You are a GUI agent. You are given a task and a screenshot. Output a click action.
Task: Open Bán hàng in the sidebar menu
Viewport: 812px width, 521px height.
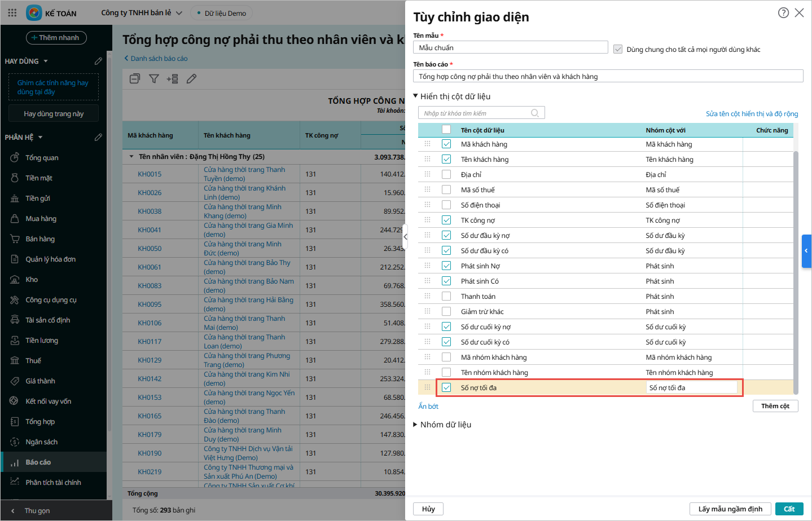(x=40, y=239)
